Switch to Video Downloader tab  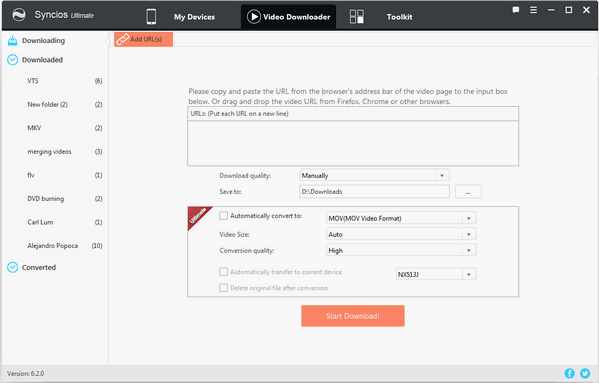click(x=288, y=17)
